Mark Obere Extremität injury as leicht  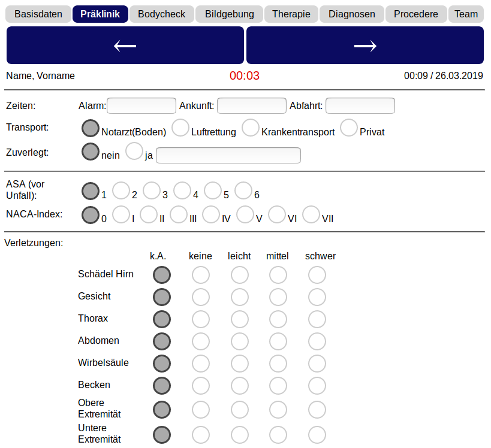coord(240,410)
